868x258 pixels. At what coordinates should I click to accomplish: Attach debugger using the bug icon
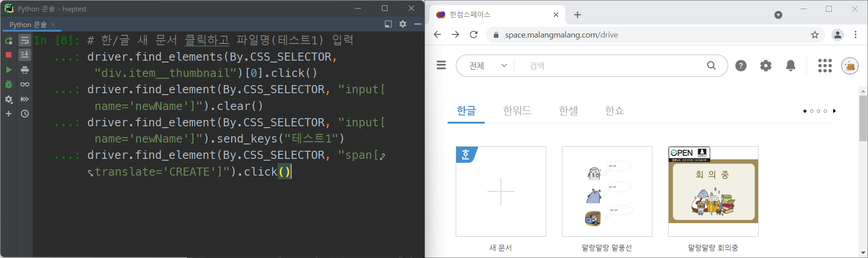9,84
